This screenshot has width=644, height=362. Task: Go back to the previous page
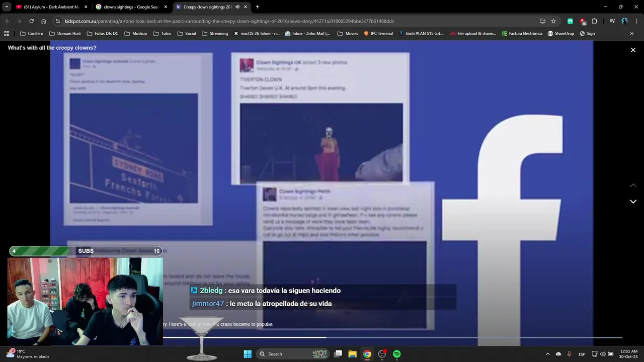(7, 21)
